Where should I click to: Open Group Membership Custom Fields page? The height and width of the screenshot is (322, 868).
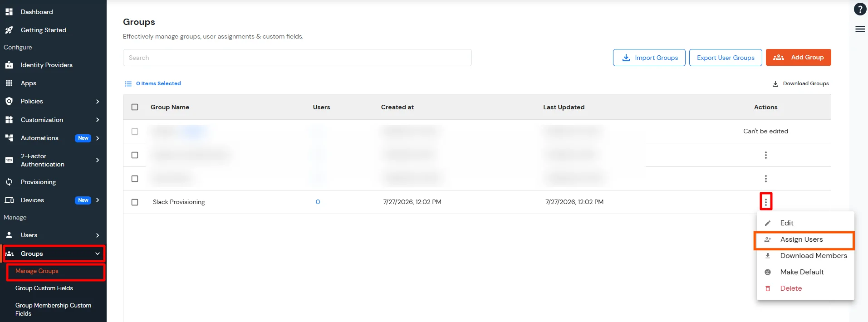point(53,309)
